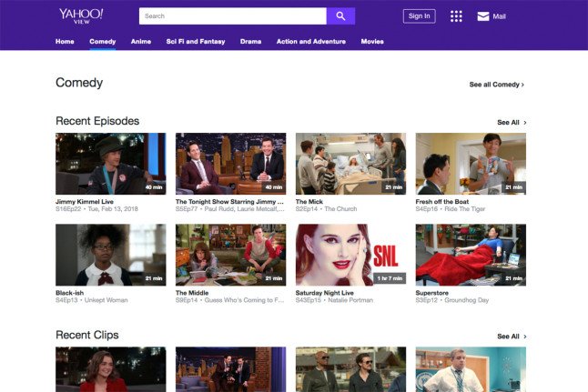Click S4Ep13 Unkept Woman text
588x392 pixels.
92,300
